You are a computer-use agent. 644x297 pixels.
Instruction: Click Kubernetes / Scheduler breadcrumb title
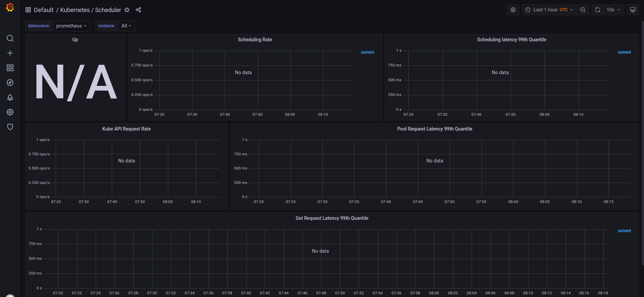tap(91, 10)
